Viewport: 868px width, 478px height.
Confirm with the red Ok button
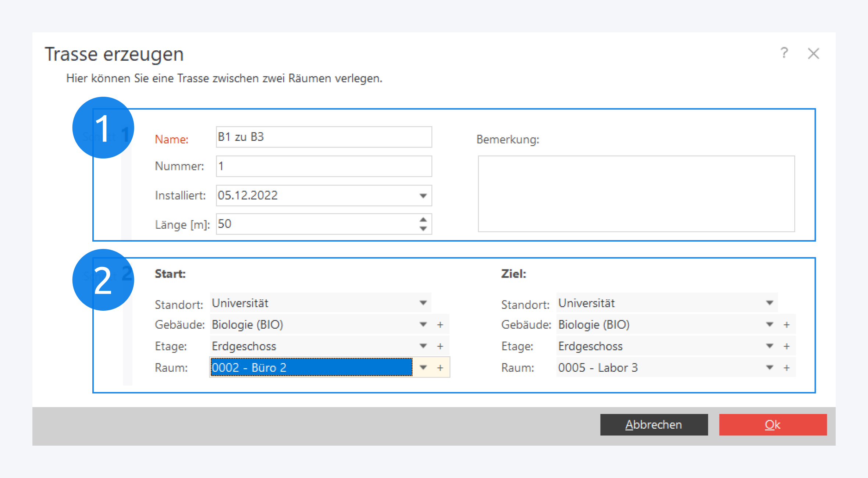[773, 425]
